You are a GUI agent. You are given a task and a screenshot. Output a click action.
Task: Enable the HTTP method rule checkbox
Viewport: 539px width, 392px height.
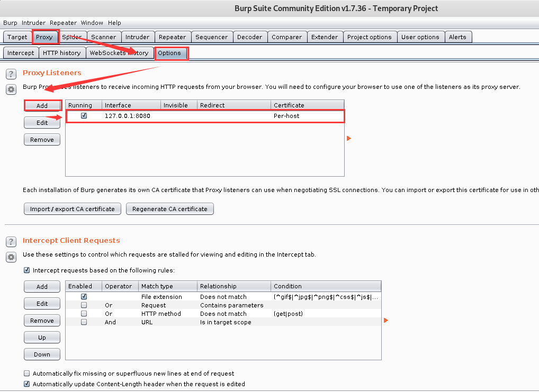pos(84,314)
